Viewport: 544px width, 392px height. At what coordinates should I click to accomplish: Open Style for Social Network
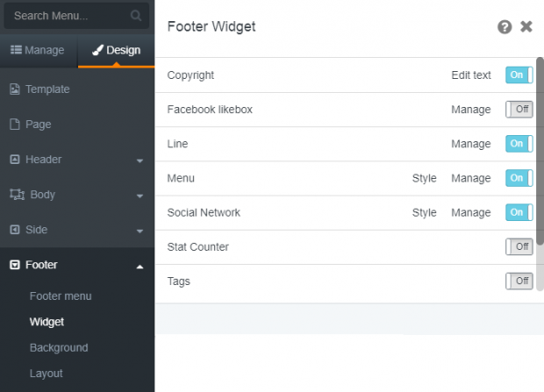pos(424,212)
